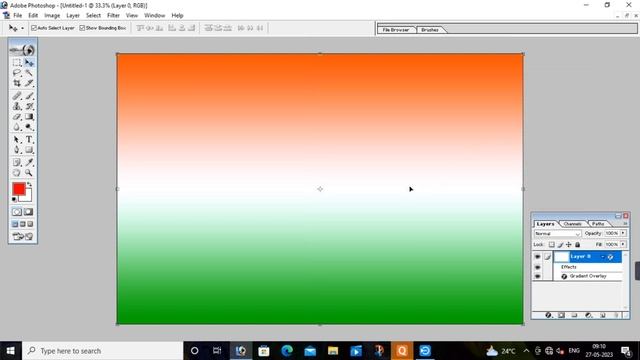Select the Dodge tool
The width and height of the screenshot is (640, 360).
29,127
